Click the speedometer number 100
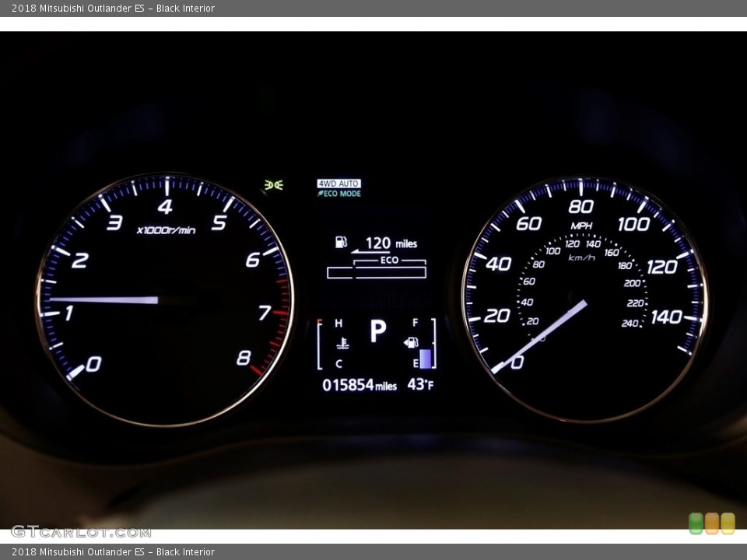The image size is (747, 560). pyautogui.click(x=633, y=224)
